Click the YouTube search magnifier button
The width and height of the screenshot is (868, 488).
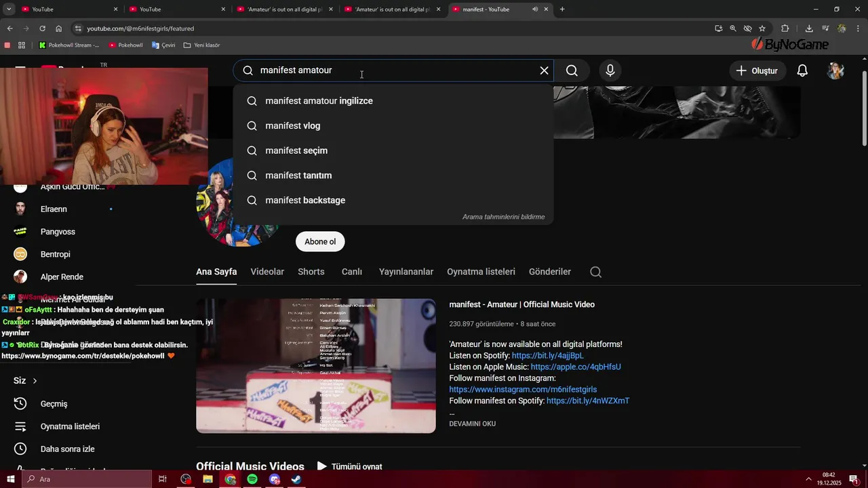[572, 70]
